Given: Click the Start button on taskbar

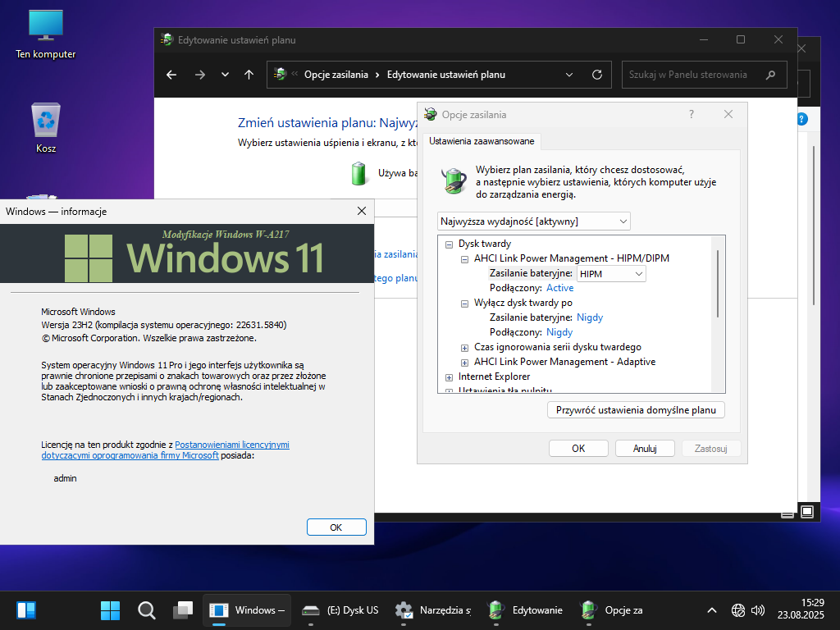Looking at the screenshot, I should pyautogui.click(x=110, y=610).
